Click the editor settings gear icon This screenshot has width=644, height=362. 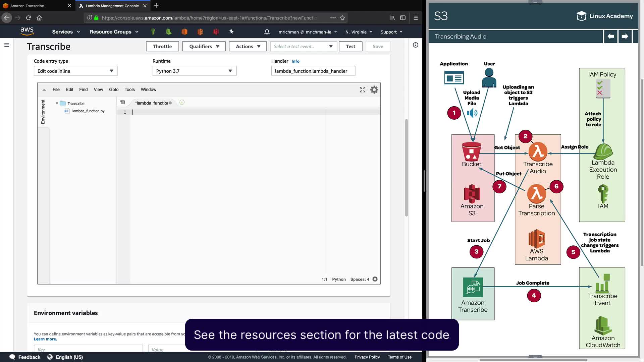click(x=374, y=89)
